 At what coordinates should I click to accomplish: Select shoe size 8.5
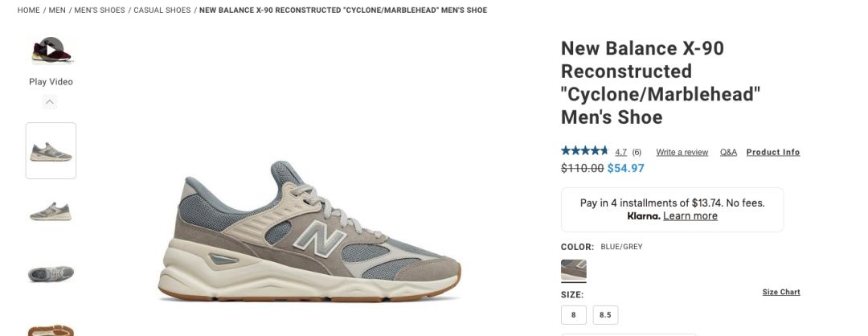point(606,315)
